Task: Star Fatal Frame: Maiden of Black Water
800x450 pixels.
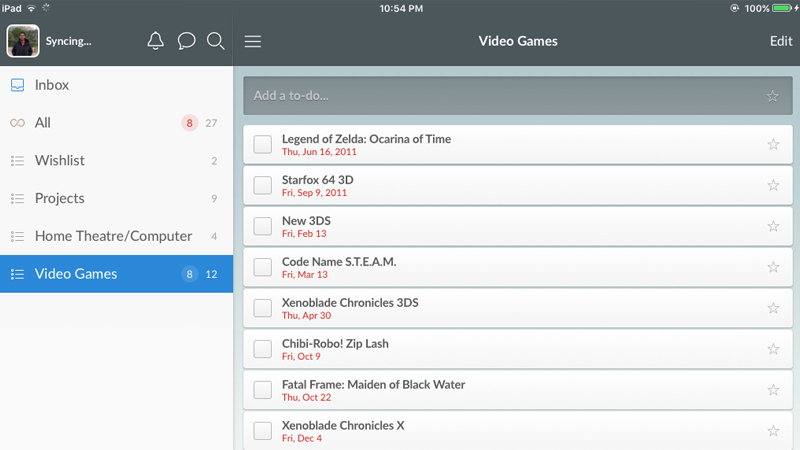Action: click(773, 390)
